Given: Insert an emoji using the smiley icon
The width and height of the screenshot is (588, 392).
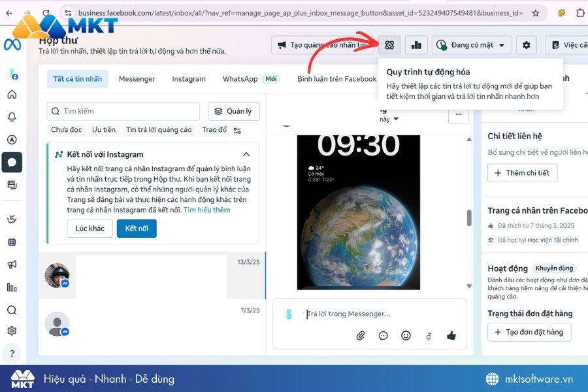Looking at the screenshot, I should 406,335.
